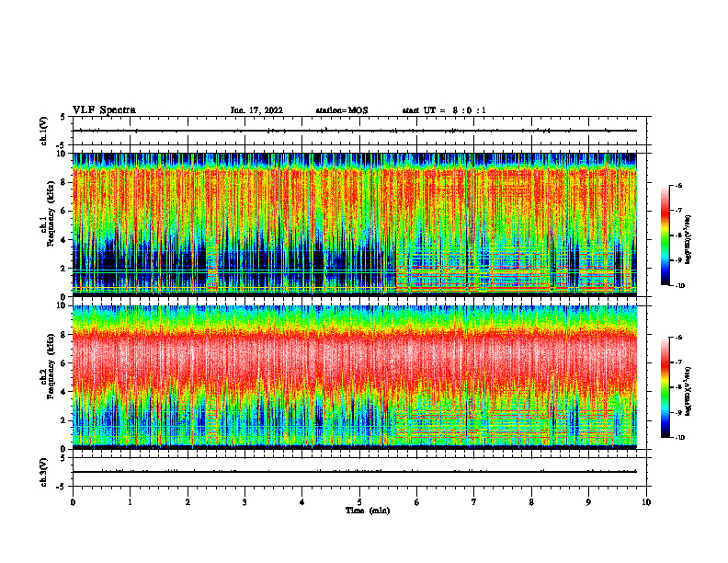This screenshot has width=728, height=563.
Task: Click the ch.1 colorbar "log(PSD)(V²/Hz)" label
Action: [688, 240]
